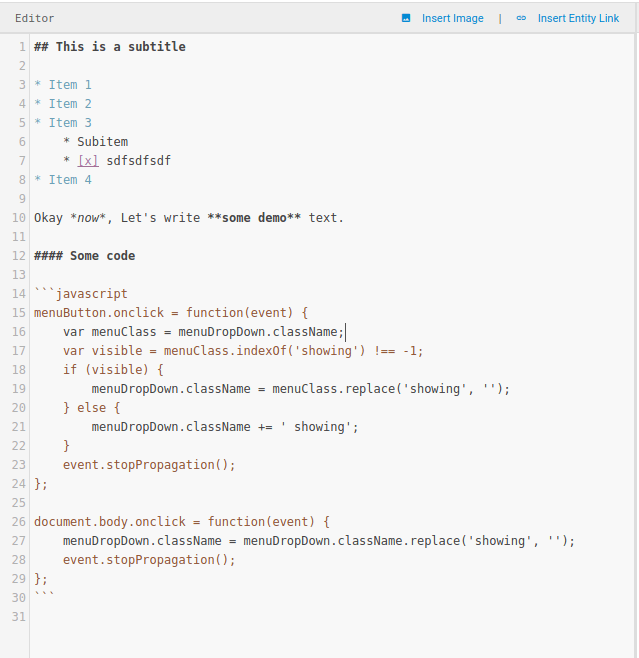Screen dimensions: 639x658
Task: Click the [x] checkbox marker on line 7
Action: (x=88, y=161)
